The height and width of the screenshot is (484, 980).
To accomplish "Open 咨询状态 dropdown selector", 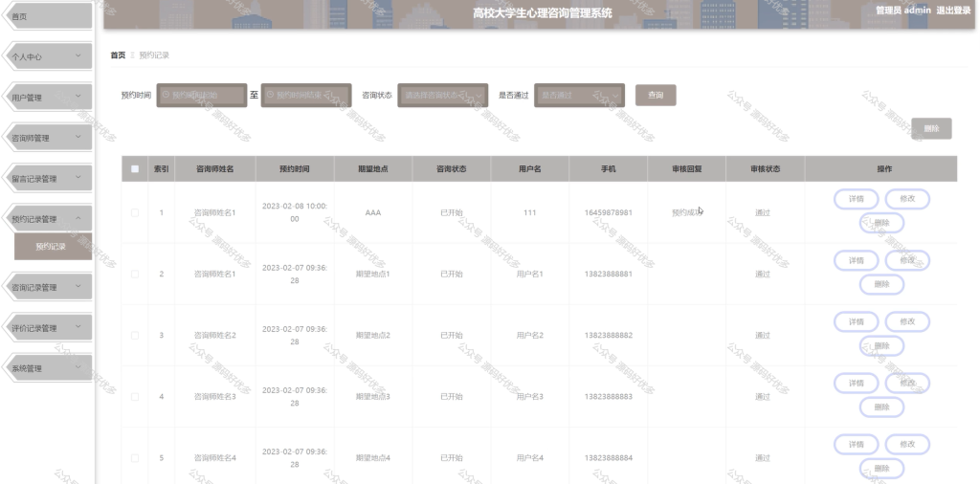I will [x=442, y=96].
